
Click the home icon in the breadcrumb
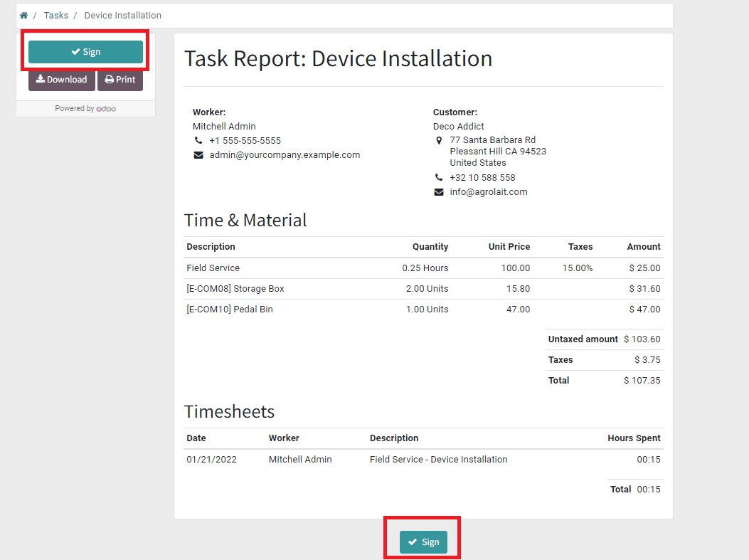(23, 15)
